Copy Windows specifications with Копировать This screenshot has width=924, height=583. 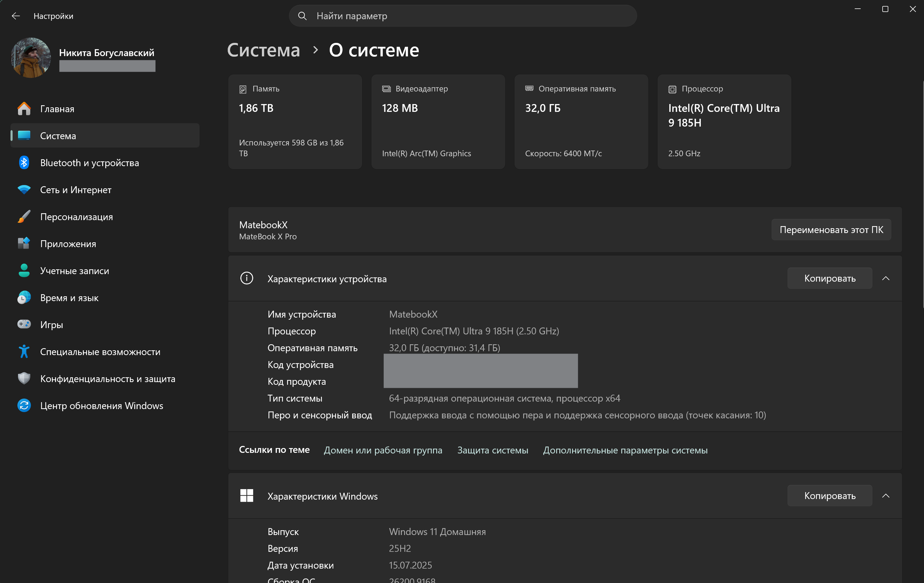[829, 495]
